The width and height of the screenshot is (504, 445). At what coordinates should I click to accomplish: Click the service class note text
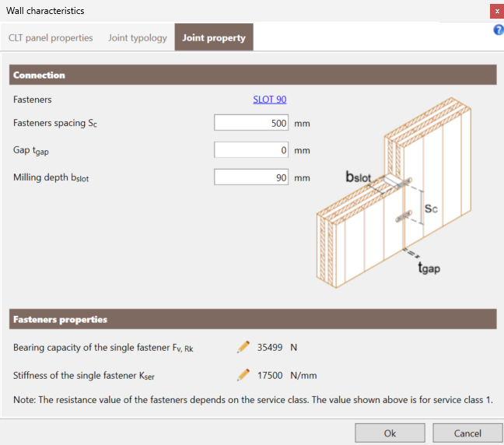[x=253, y=400]
